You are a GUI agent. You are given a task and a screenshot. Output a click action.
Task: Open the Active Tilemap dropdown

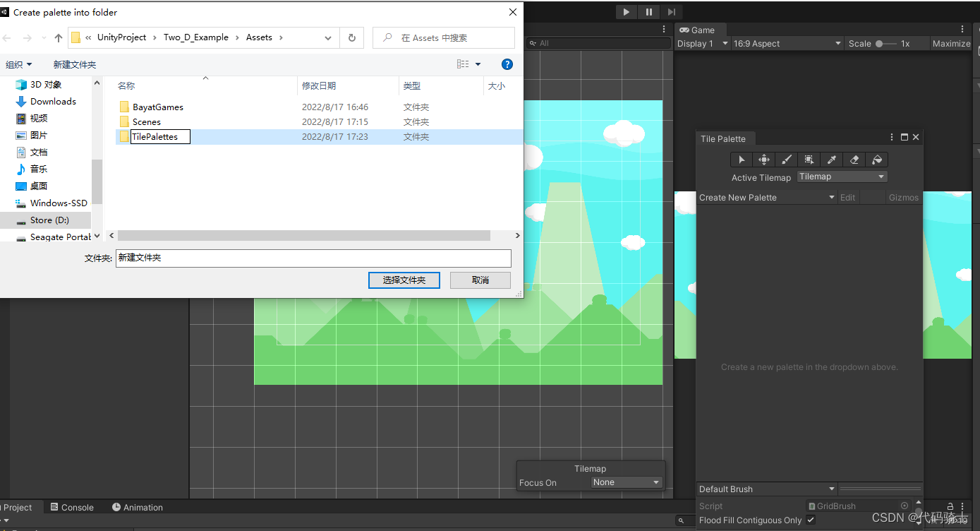point(842,176)
